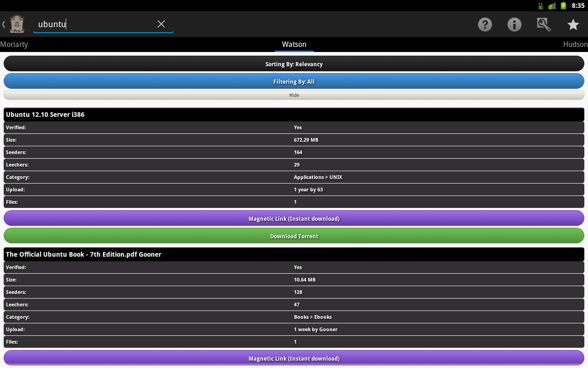The width and height of the screenshot is (588, 368).
Task: Focus the ubuntu search field
Action: pos(103,24)
